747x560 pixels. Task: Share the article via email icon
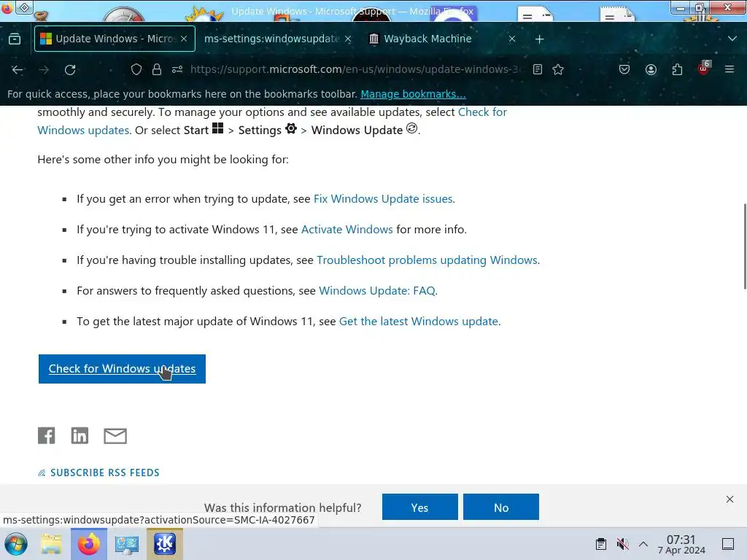pos(115,436)
